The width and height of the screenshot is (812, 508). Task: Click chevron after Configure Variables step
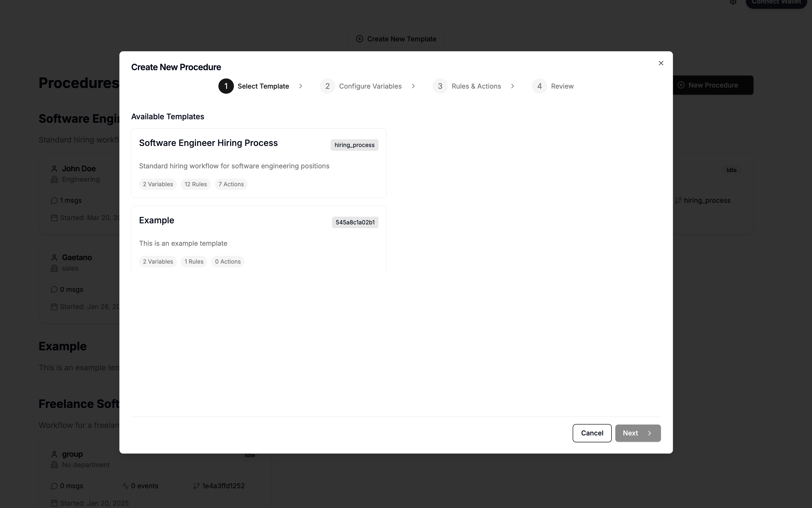click(x=413, y=86)
